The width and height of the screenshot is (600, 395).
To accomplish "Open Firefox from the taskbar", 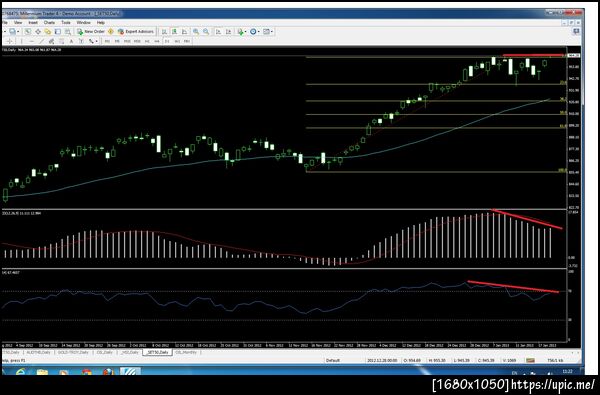I will point(108,371).
